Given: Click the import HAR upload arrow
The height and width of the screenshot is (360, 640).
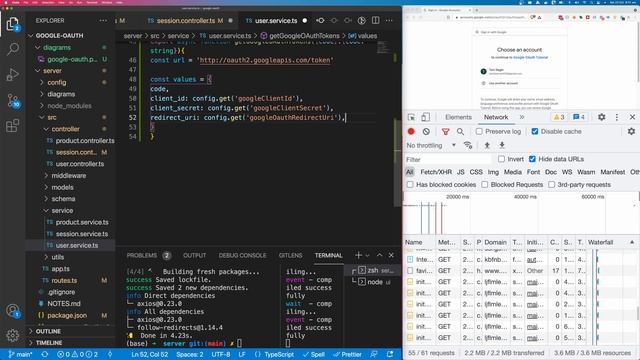Looking at the screenshot, I should pyautogui.click(x=487, y=145).
